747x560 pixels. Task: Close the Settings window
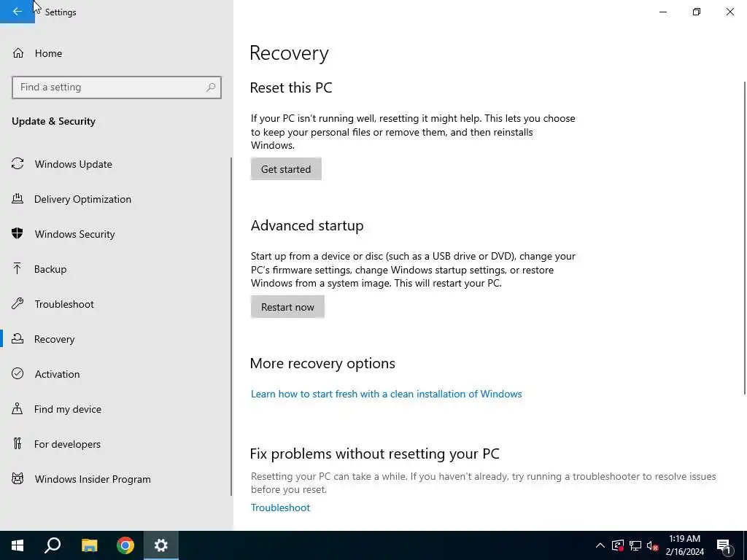click(729, 12)
